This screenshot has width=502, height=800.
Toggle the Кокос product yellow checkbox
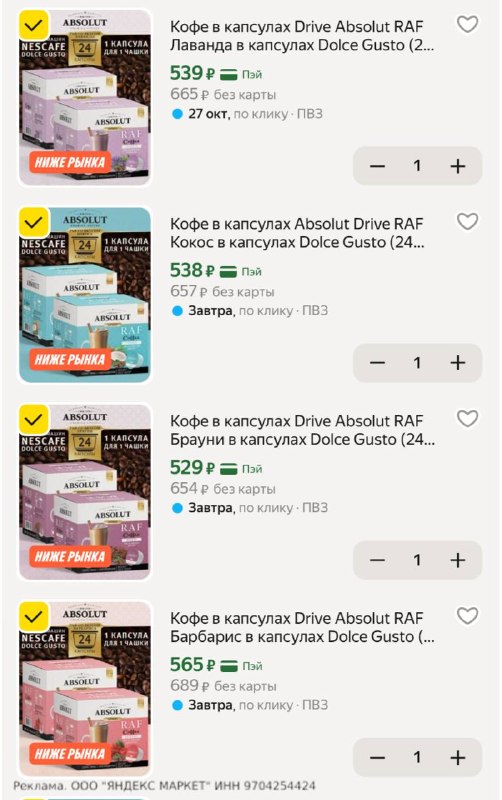tap(34, 222)
